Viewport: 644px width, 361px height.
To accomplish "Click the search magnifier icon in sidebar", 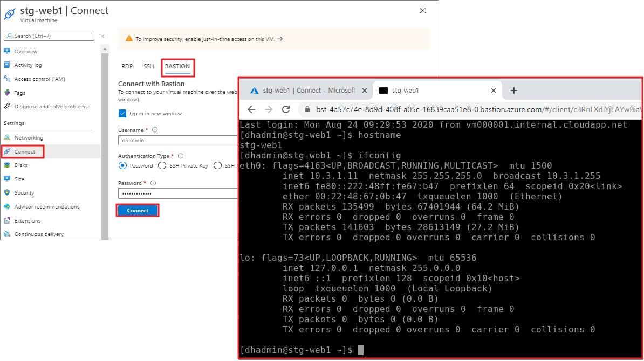I will pos(9,36).
